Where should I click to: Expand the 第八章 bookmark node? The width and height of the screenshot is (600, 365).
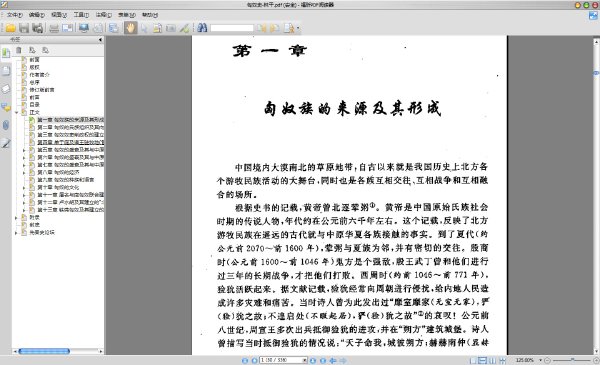click(x=24, y=173)
